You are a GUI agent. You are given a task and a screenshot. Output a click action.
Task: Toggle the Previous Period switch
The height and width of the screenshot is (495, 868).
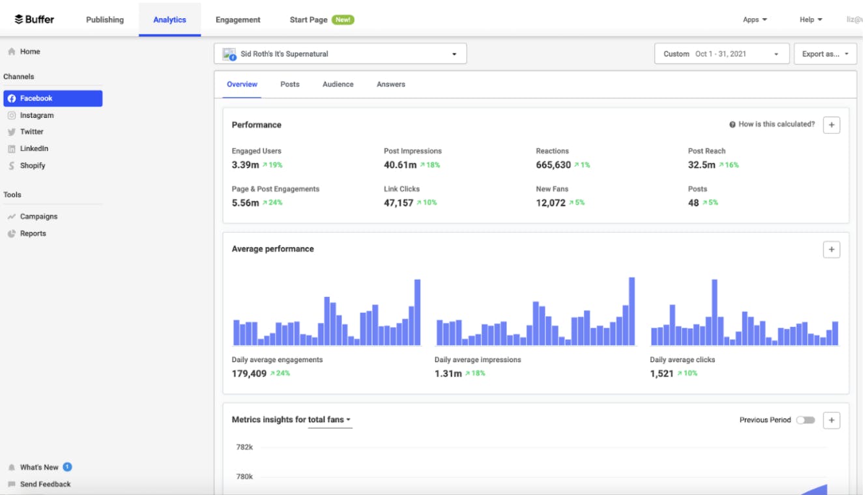coord(805,420)
